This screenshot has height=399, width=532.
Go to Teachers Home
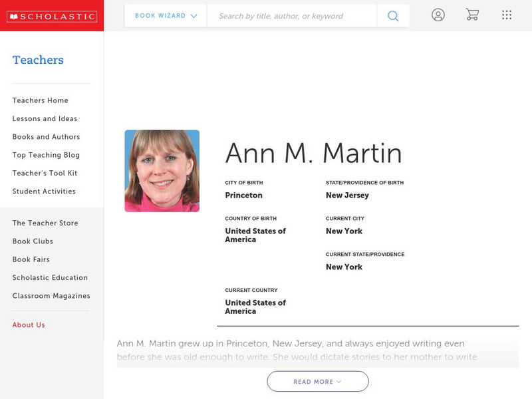(40, 100)
